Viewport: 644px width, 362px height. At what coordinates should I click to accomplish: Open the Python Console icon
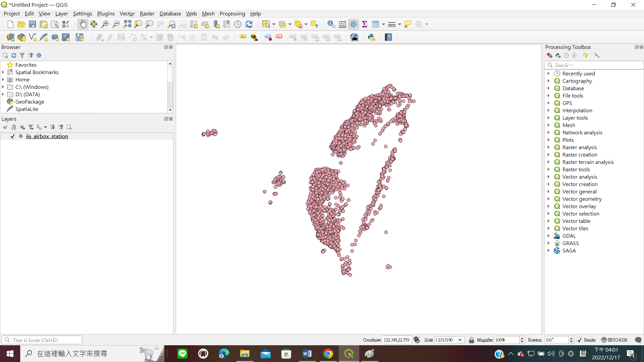(371, 37)
